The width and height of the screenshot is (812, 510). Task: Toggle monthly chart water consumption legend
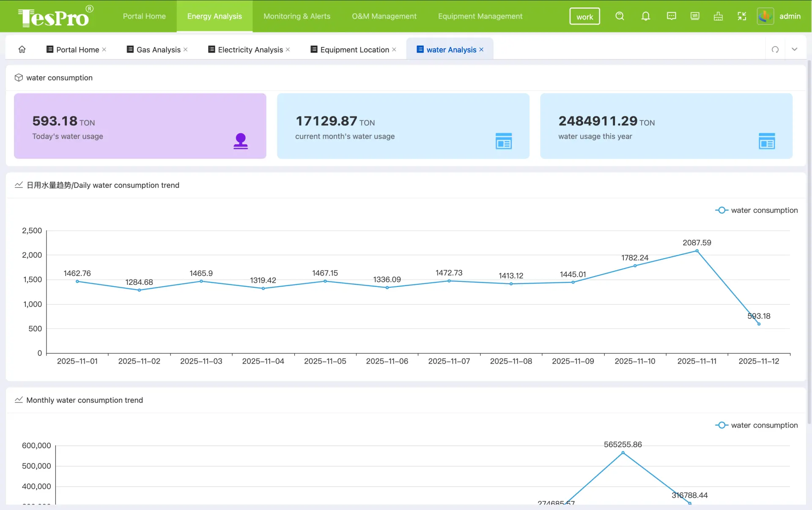click(756, 425)
